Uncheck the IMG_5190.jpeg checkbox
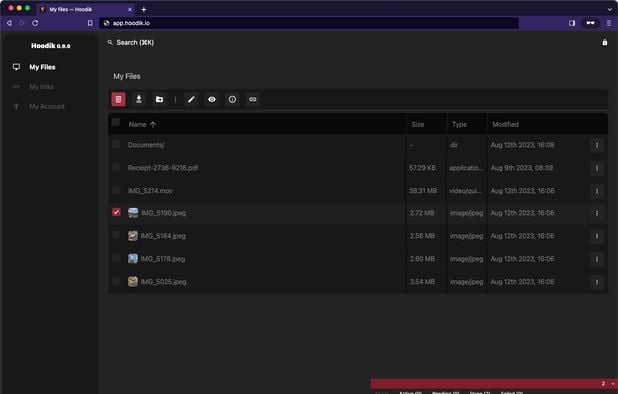 coord(116,212)
